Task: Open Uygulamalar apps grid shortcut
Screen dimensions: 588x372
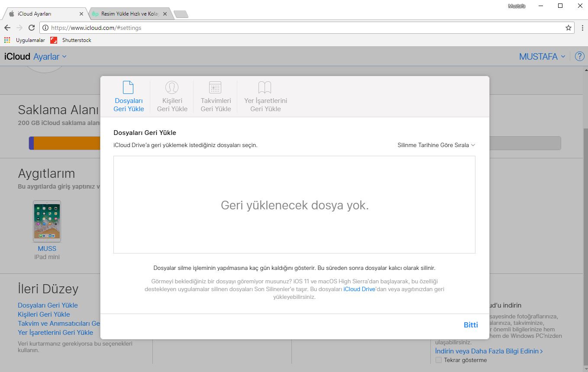Action: coord(7,40)
